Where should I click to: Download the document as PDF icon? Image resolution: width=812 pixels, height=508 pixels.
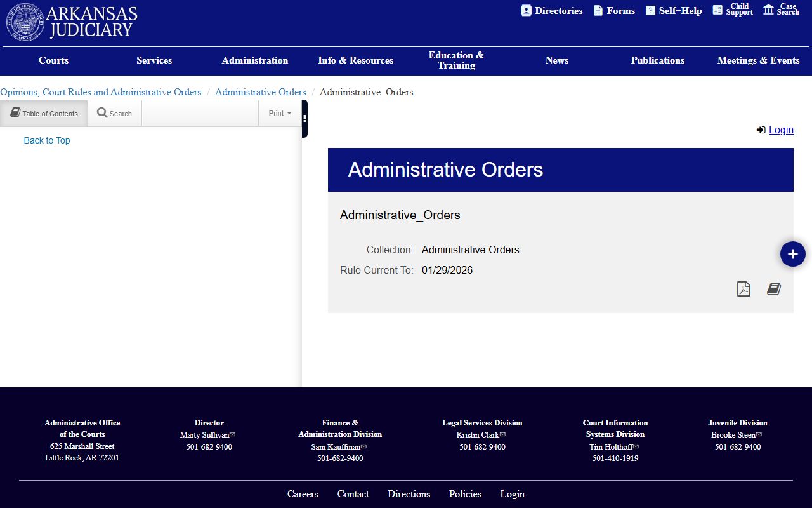743,289
